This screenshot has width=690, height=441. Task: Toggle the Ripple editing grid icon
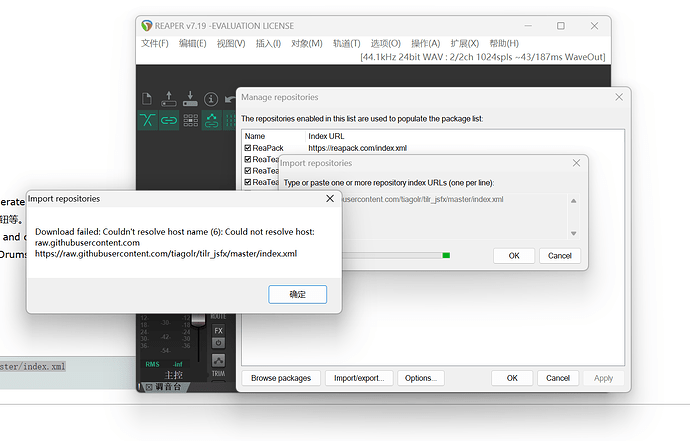point(191,120)
